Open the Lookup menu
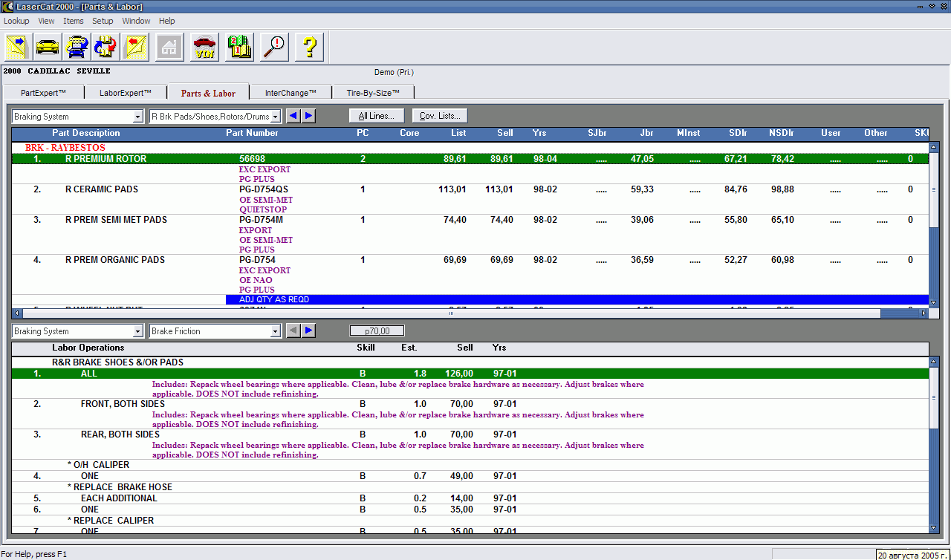Screen dimensions: 951x560 (x=16, y=21)
